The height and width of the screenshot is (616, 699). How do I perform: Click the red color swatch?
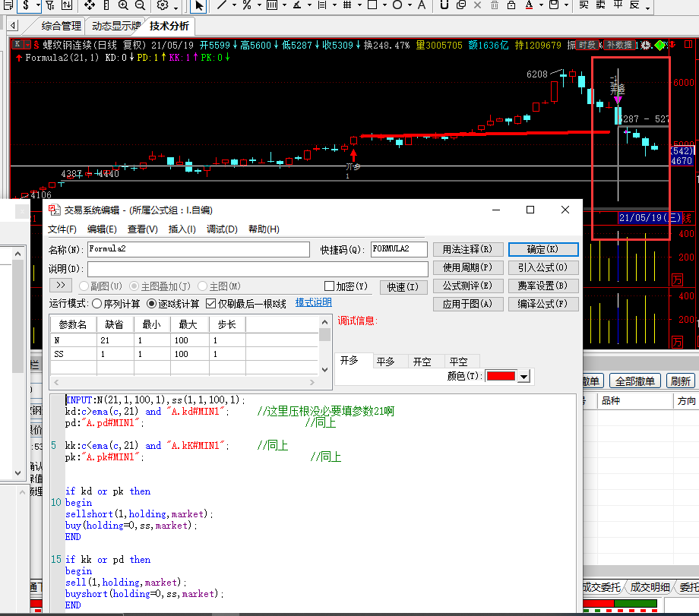click(500, 377)
